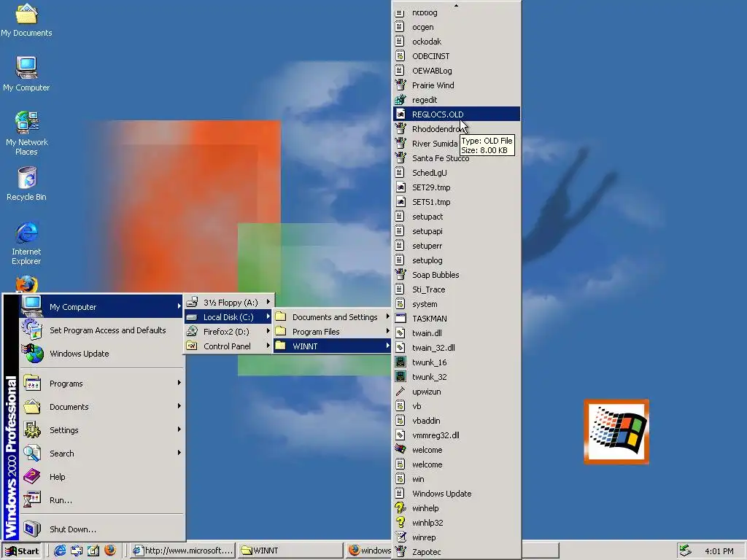
Task: Expand Firefox2 (D:) drive submenu
Action: tap(229, 332)
